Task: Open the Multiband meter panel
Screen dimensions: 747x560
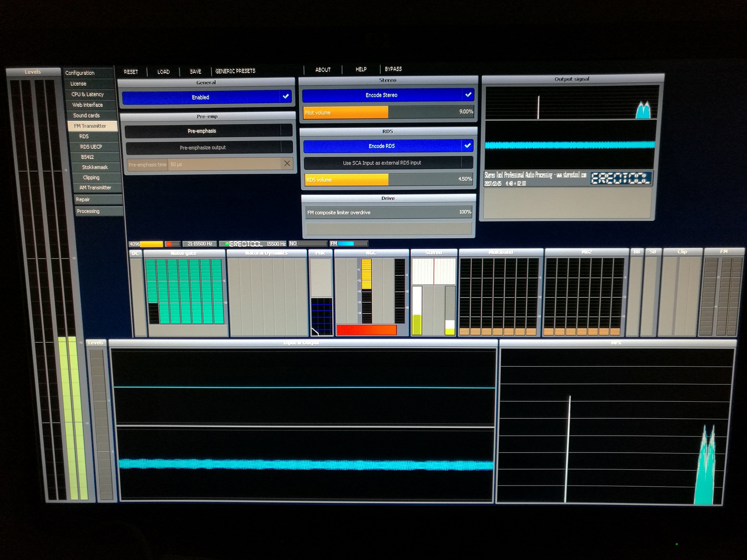Action: click(x=501, y=252)
